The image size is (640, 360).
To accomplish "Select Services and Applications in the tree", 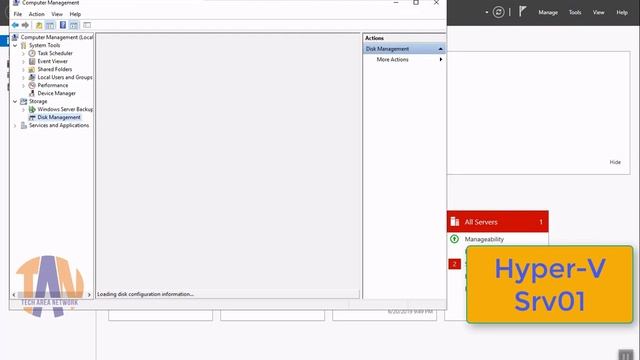I will pos(59,125).
